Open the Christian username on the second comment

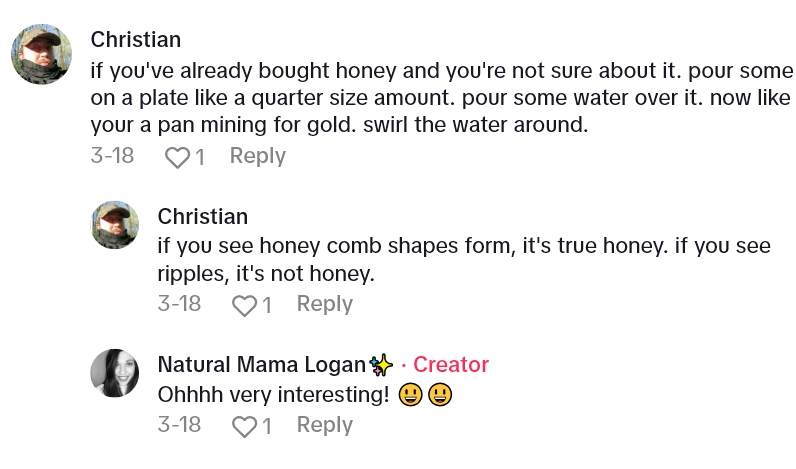pyautogui.click(x=202, y=217)
